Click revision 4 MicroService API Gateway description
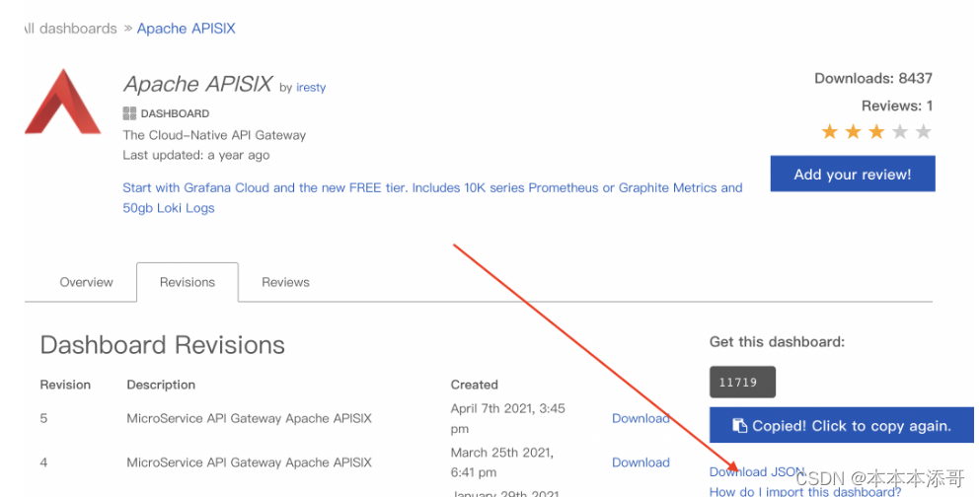 (x=250, y=462)
